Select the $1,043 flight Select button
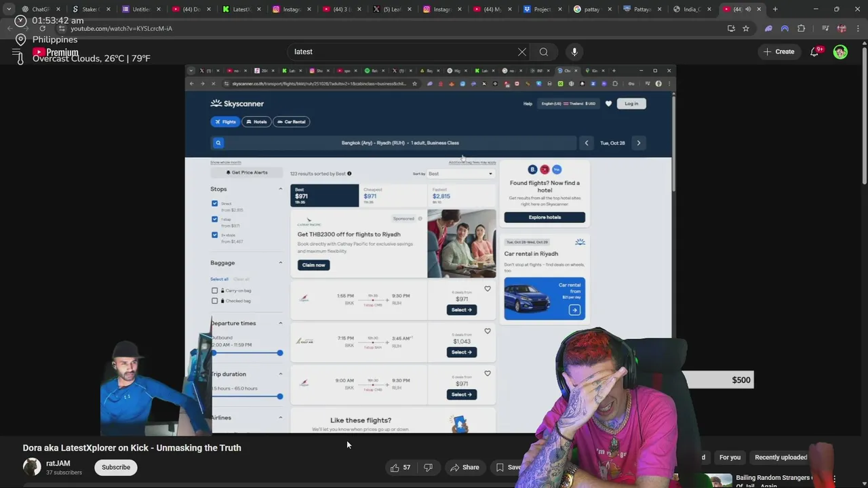This screenshot has width=868, height=488. click(x=462, y=352)
